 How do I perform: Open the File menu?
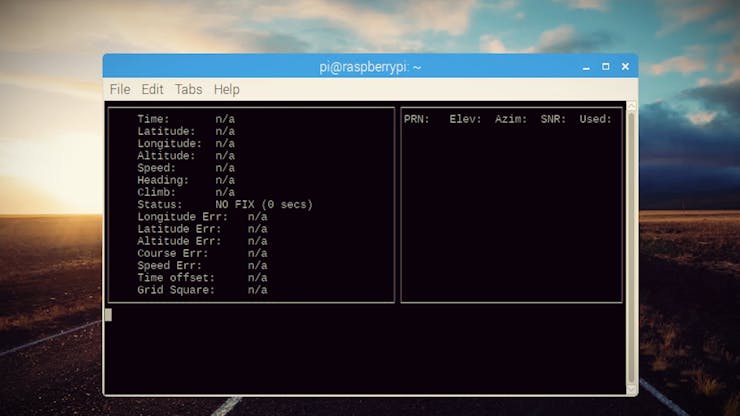pos(120,89)
